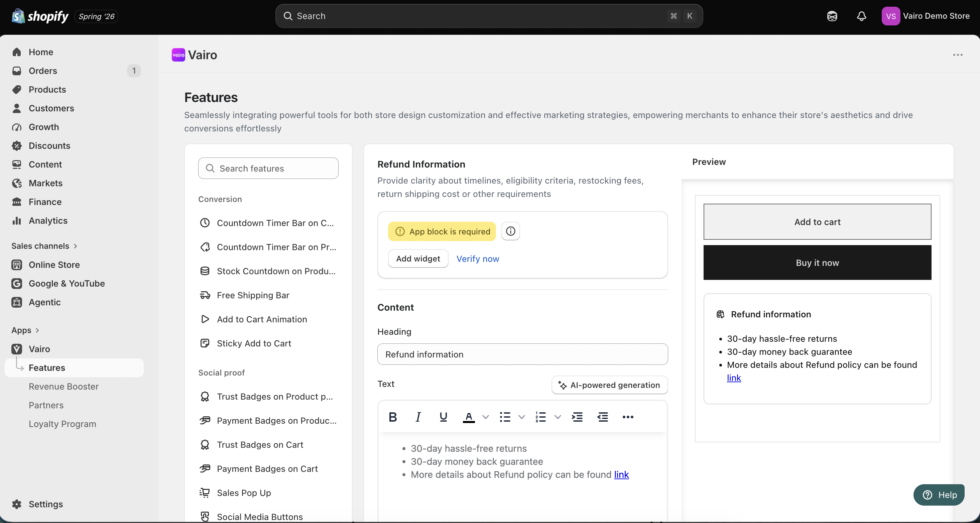Viewport: 980px width, 523px height.
Task: Select Sticky Add to Cart feature
Action: (268, 343)
